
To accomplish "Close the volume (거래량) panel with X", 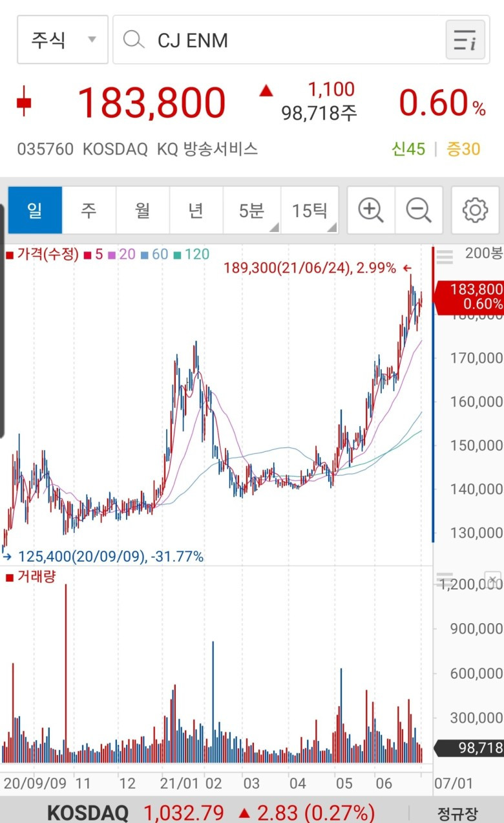I will 492,579.
